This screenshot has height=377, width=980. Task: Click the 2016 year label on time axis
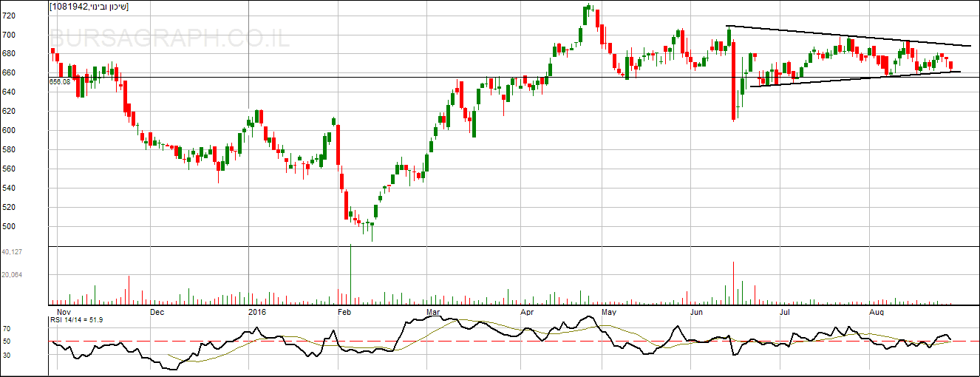click(x=256, y=312)
